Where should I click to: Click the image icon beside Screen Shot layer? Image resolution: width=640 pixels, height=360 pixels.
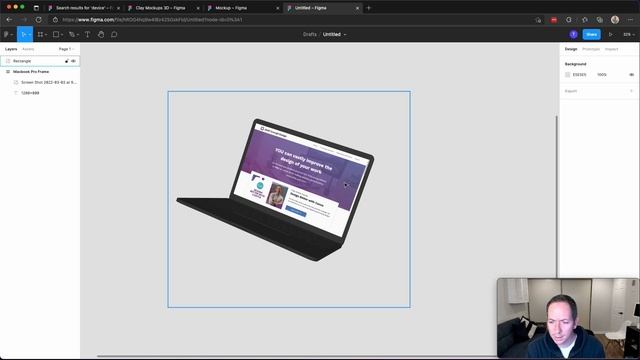click(16, 82)
